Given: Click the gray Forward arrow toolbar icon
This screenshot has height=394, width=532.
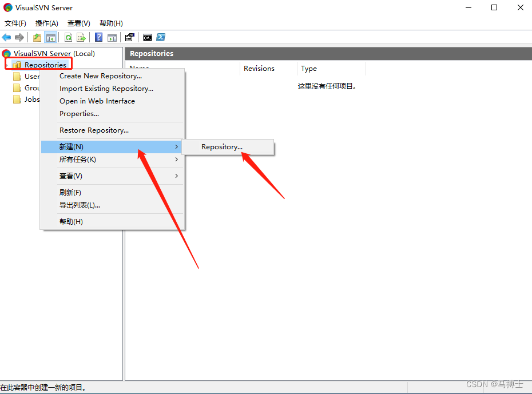Looking at the screenshot, I should tap(19, 37).
